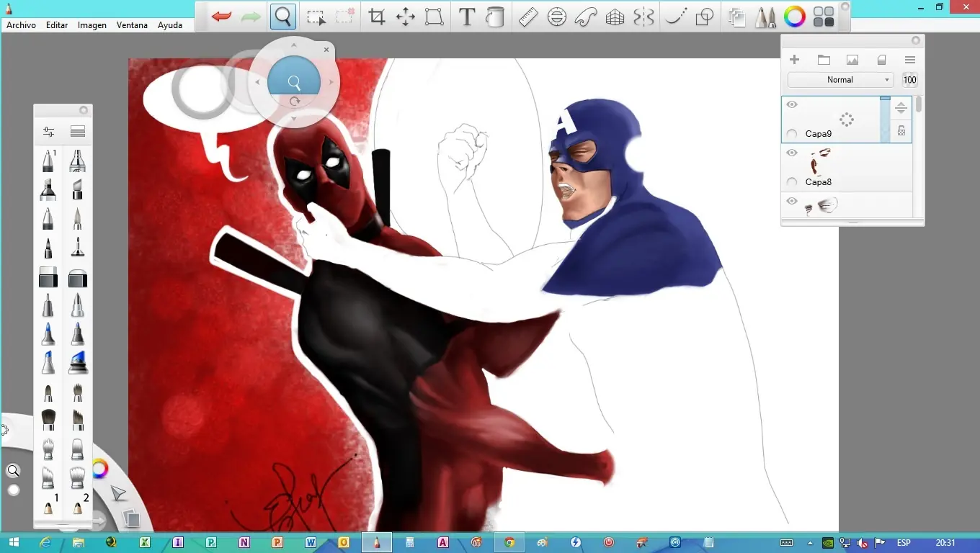Show hidden system tray icons
The width and height of the screenshot is (980, 553).
click(811, 543)
